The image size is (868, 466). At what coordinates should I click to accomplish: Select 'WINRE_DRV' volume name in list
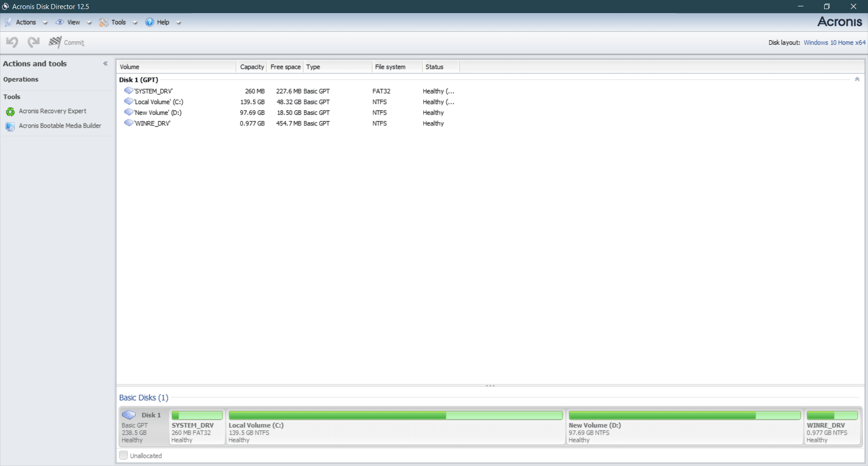[152, 124]
